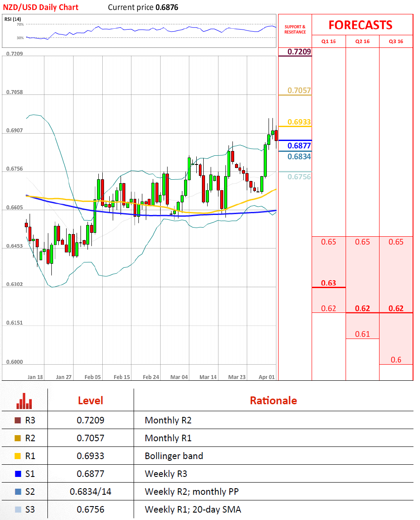This screenshot has width=420, height=520.
Task: Click the 0.6933 resistance level marker
Action: point(299,122)
